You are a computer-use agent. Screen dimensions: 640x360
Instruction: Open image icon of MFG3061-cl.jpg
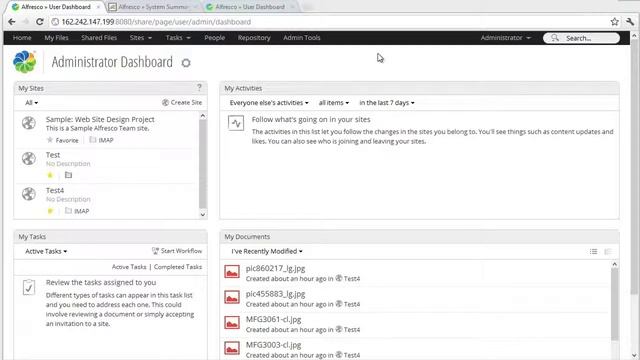click(232, 322)
